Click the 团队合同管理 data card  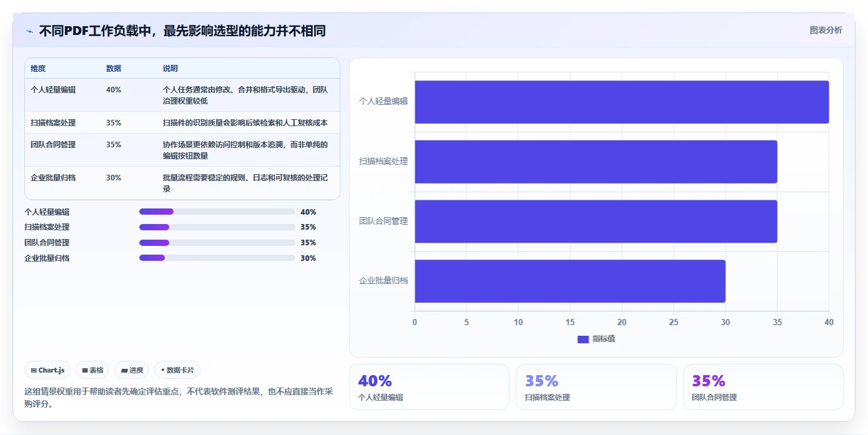(x=763, y=387)
